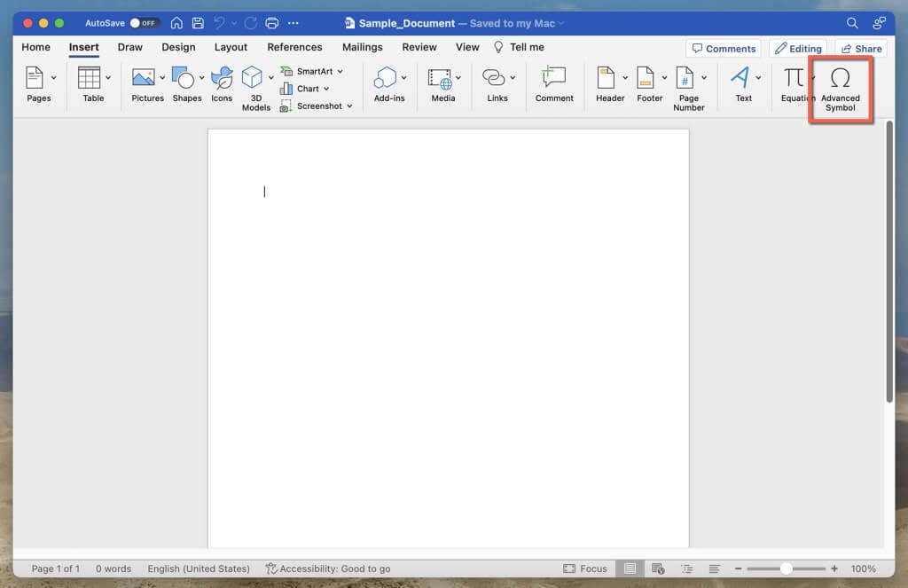Enable Focus mode

[x=585, y=568]
